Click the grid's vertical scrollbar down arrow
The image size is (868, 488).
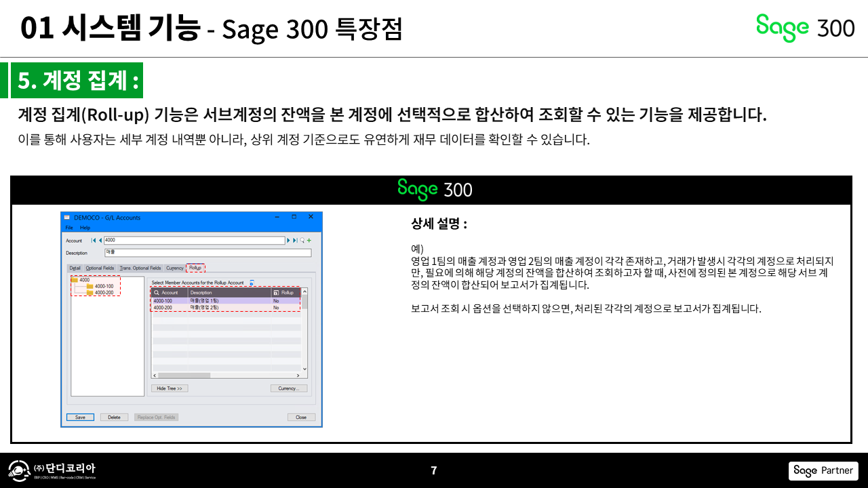(x=304, y=368)
